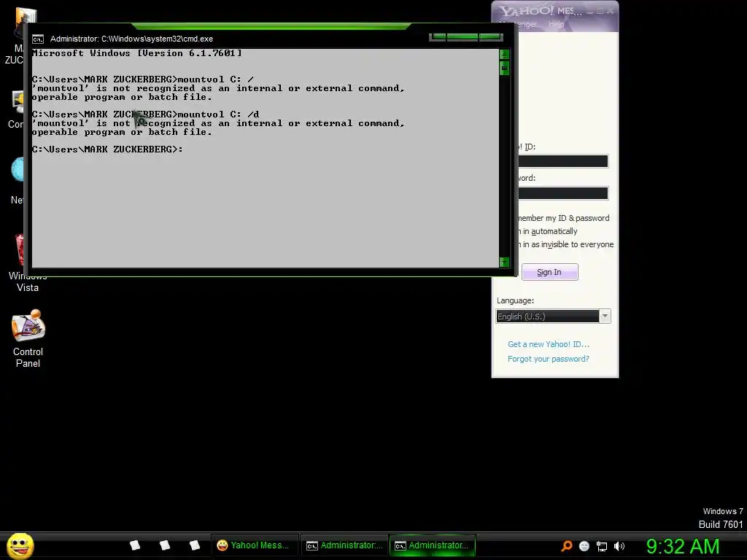Open the cmd.exe title bar system icon
The image size is (747, 560).
coord(38,39)
